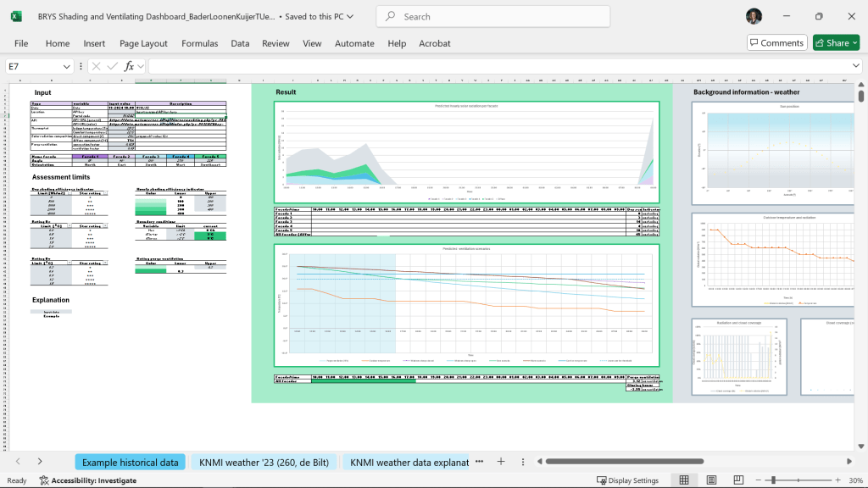
Task: Click the Comments button
Action: (x=776, y=43)
